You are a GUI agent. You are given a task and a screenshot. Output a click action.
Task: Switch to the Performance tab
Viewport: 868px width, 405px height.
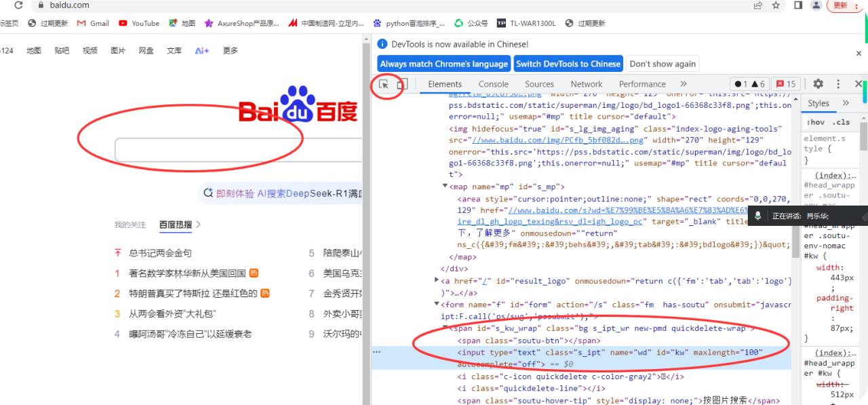point(642,84)
